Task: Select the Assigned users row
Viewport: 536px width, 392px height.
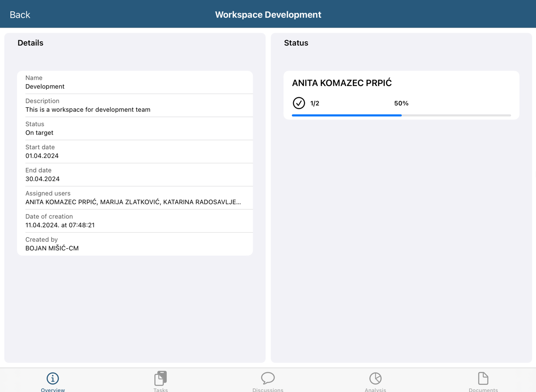Action: 135,198
